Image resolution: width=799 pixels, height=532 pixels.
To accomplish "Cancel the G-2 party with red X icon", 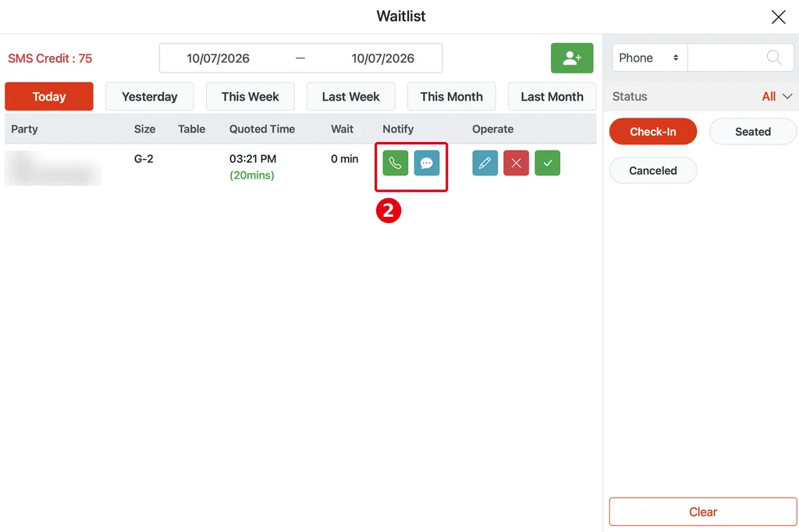I will [516, 163].
